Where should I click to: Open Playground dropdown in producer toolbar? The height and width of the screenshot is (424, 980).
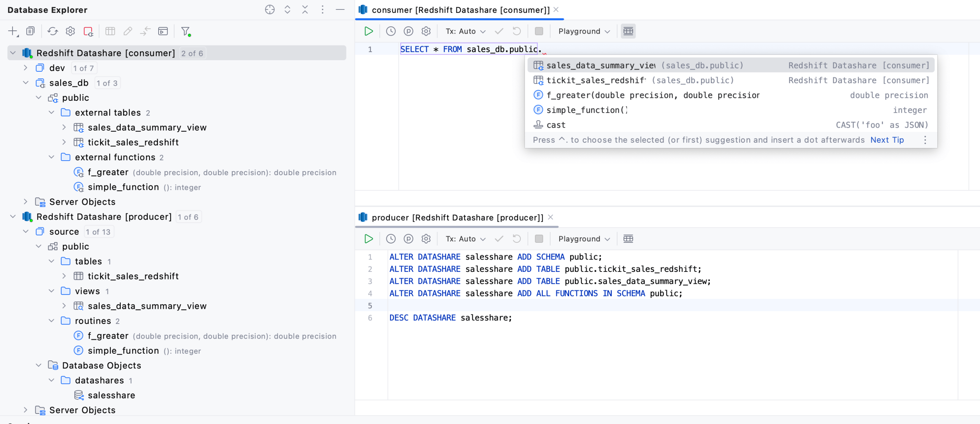[x=583, y=239]
